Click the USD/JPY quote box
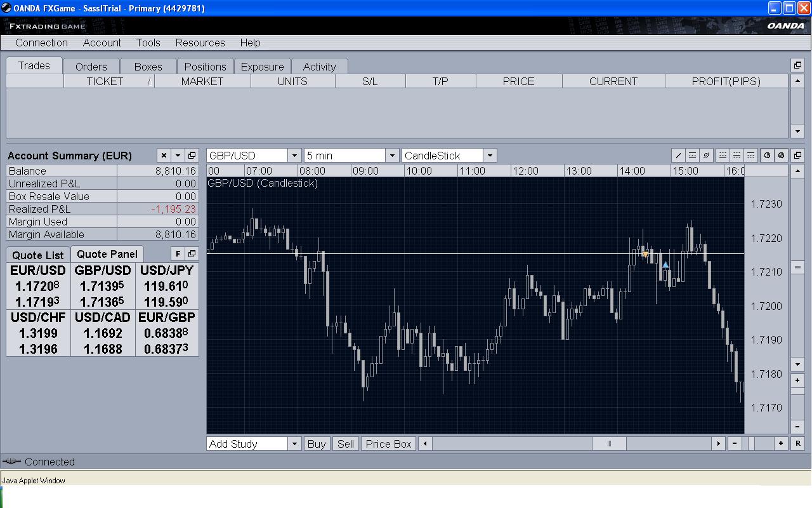The image size is (812, 508). [167, 286]
